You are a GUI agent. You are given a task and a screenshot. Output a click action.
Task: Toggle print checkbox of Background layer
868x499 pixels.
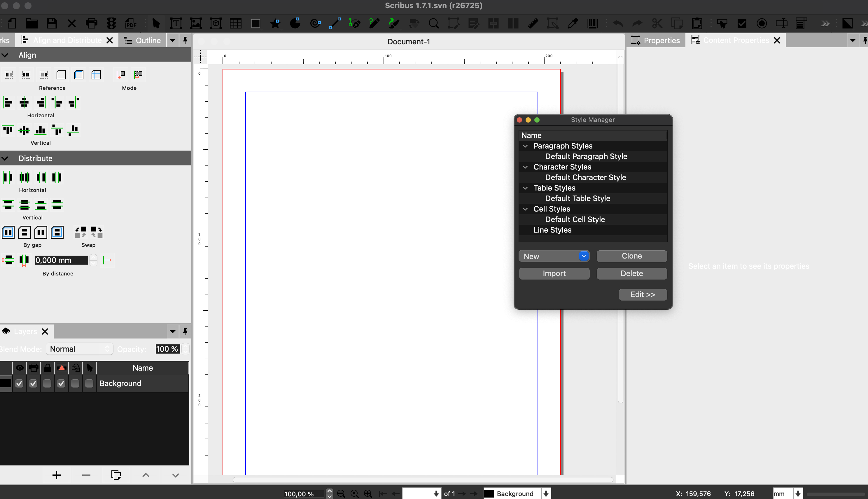pos(33,383)
